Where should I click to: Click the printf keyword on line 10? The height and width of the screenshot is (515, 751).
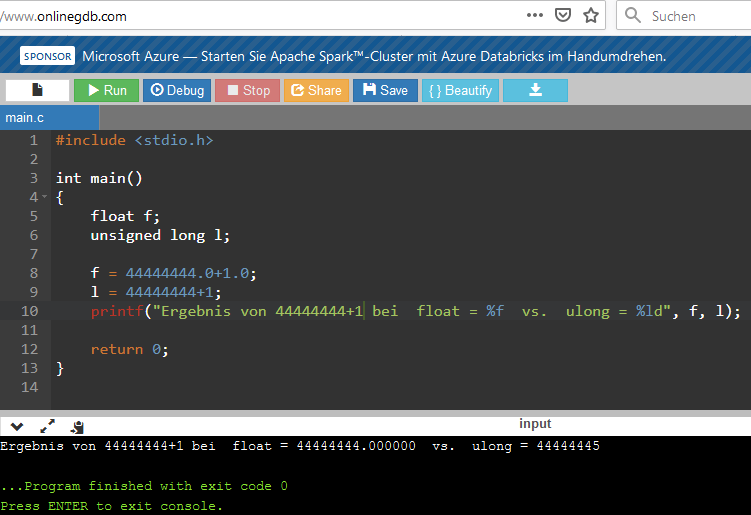117,311
